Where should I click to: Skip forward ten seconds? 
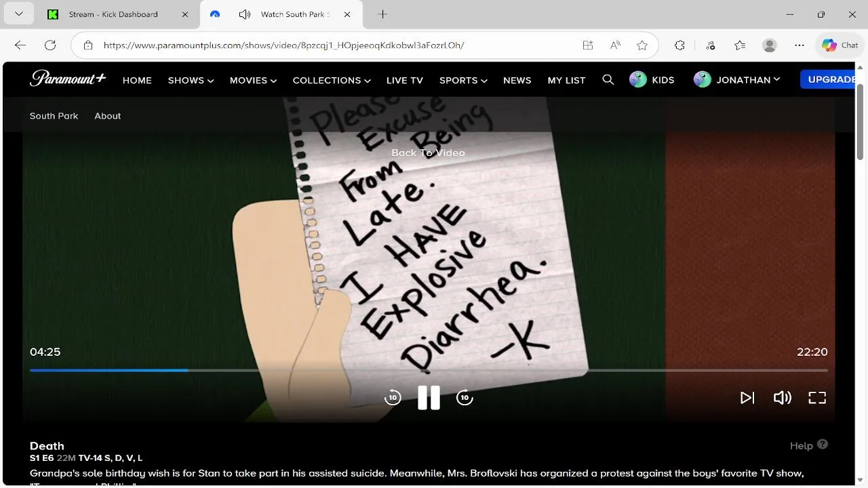[465, 398]
